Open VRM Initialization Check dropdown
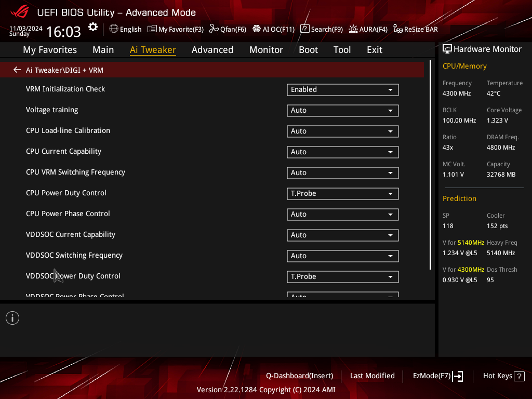 (343, 89)
